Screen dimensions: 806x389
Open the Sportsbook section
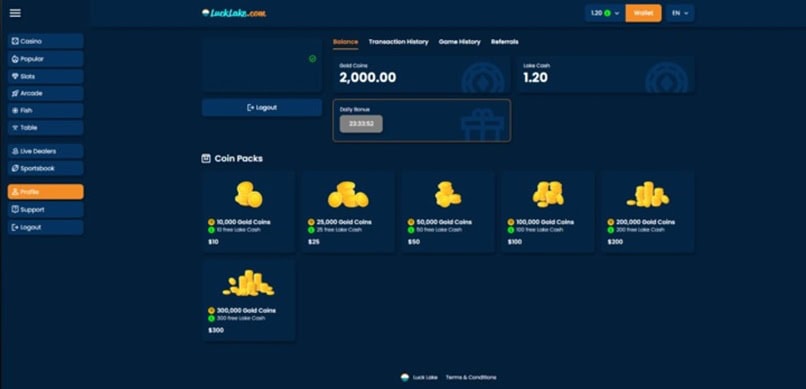click(x=45, y=168)
